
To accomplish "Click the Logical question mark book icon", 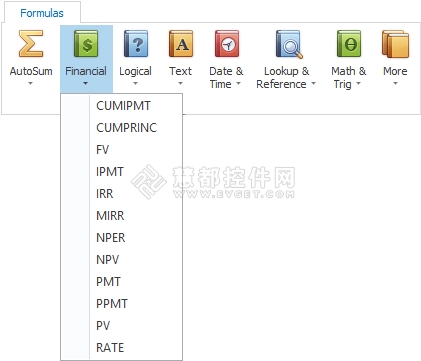I will pos(136,44).
